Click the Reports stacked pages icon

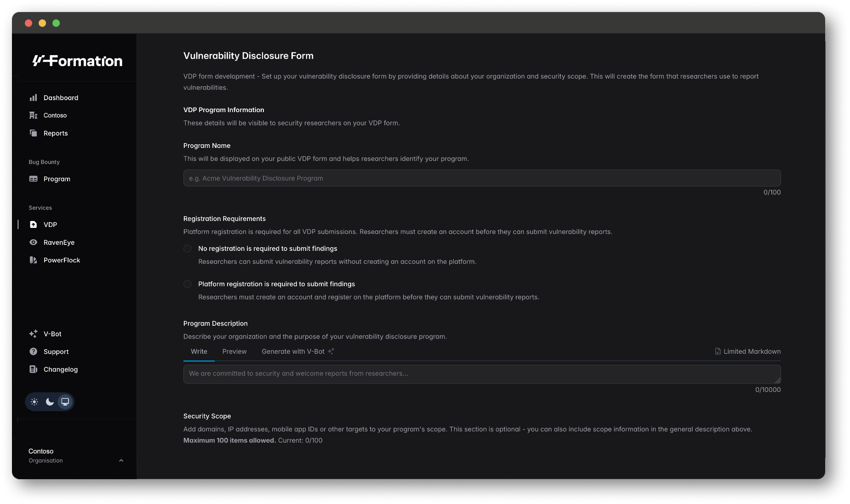[33, 133]
